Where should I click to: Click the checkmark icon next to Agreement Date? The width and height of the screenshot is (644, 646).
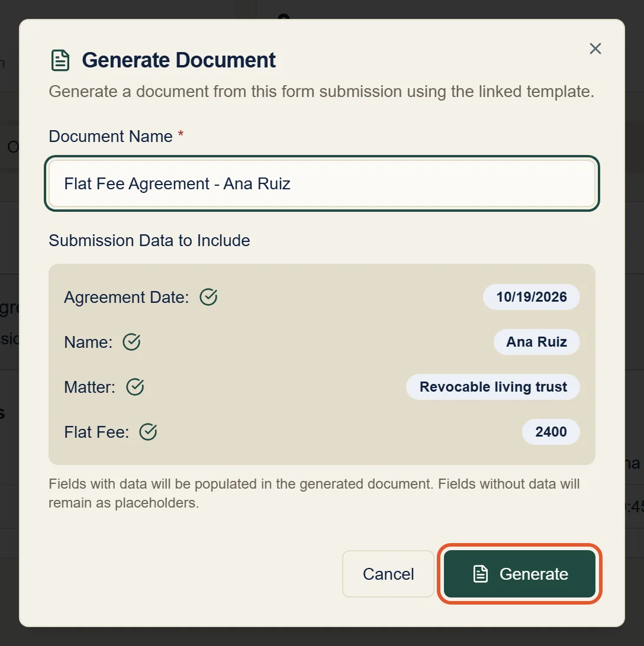tap(208, 297)
